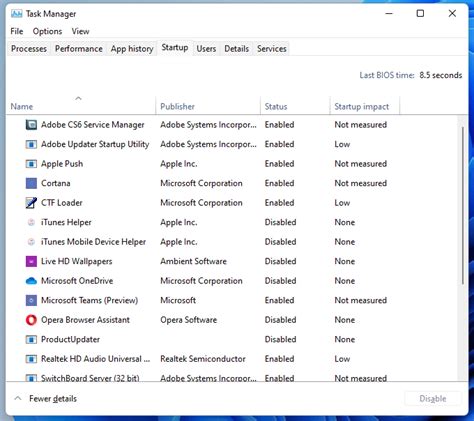Click Disabled status of ProductUpdater row
This screenshot has height=421, width=474.
click(x=280, y=339)
